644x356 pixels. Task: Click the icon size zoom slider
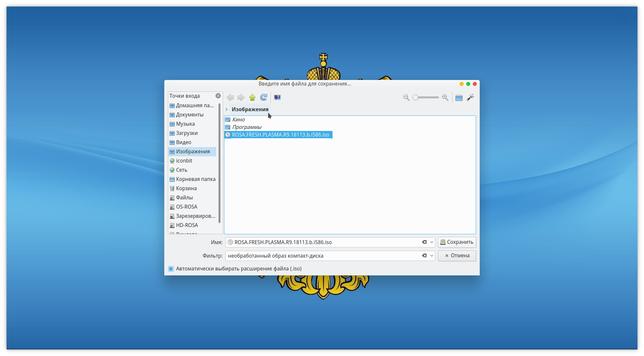click(x=426, y=97)
